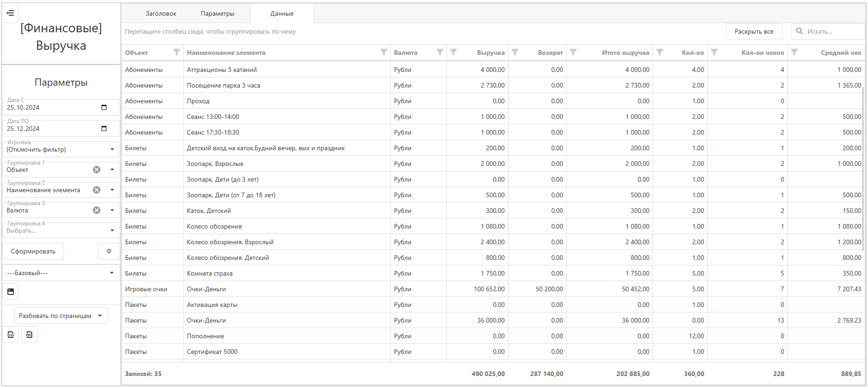Image resolution: width=868 pixels, height=388 pixels.
Task: Expand the Игротека filter dropdown
Action: tap(112, 149)
